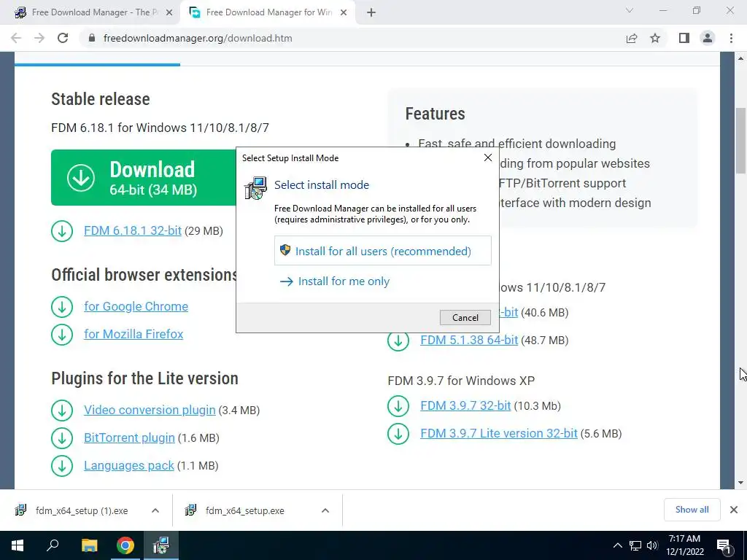The height and width of the screenshot is (560, 747).
Task: Close the downloads bar
Action: click(734, 510)
